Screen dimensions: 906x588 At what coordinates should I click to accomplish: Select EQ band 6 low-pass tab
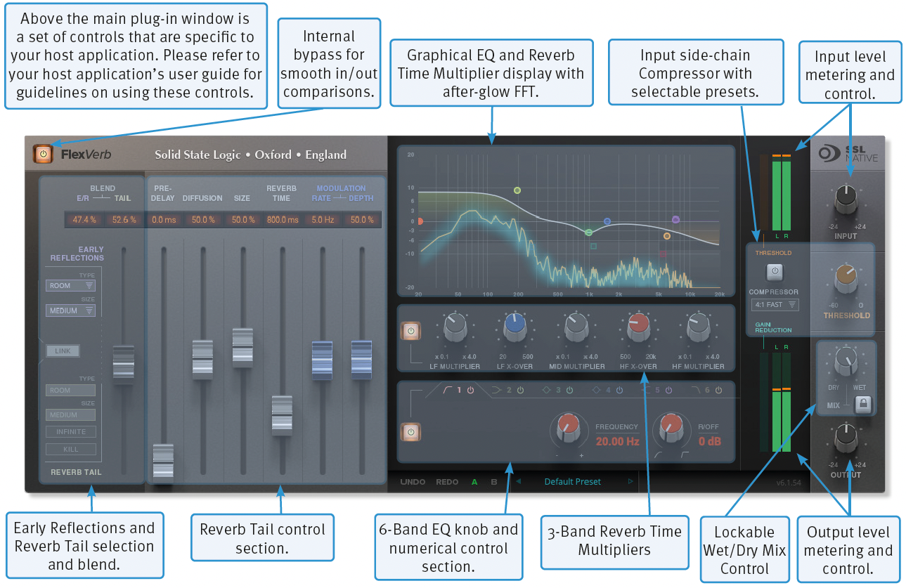tap(701, 390)
